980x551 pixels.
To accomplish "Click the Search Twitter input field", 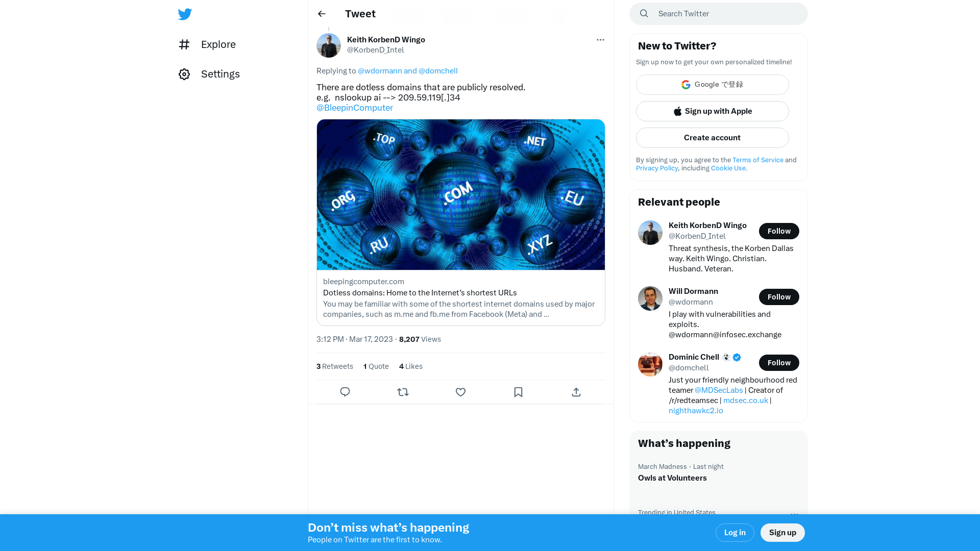I will click(719, 13).
